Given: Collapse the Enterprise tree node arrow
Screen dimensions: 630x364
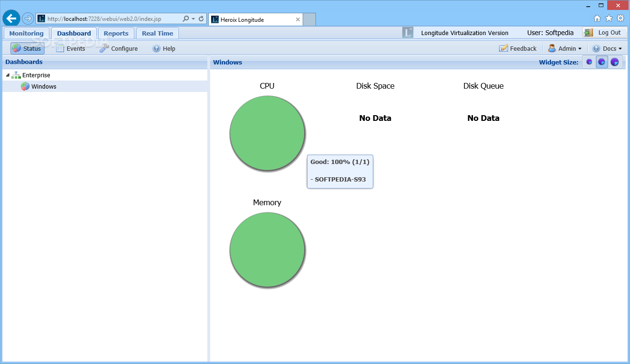Looking at the screenshot, I should [7, 75].
